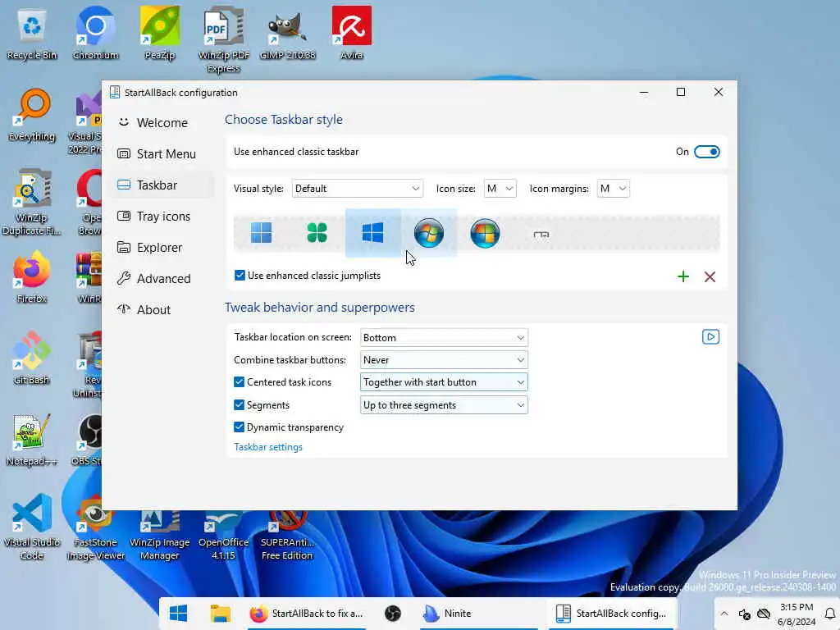Screen dimensions: 840x630
Task: Open SUPERAntiSpyware Free Edition desktop shortcut
Action: [287, 535]
